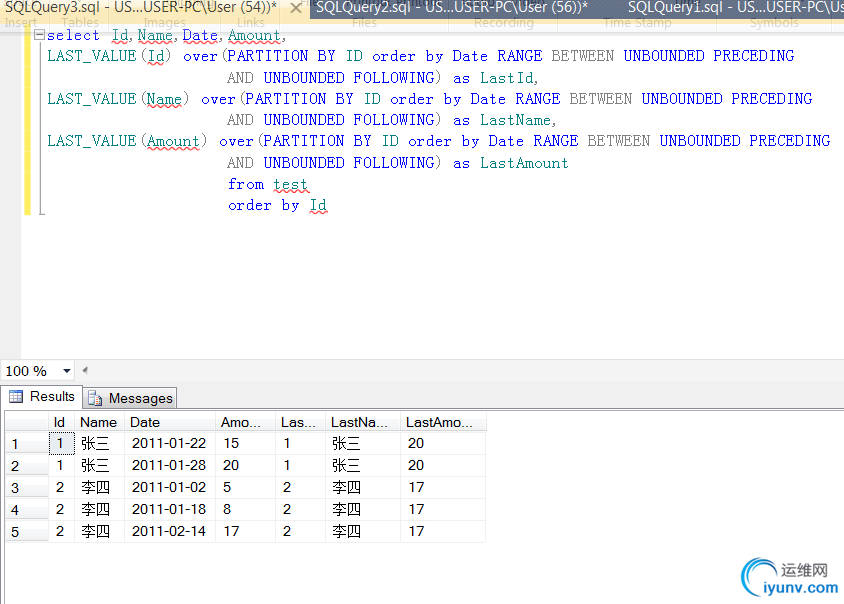This screenshot has width=844, height=604.
Task: Click LAST_VALUE (Name) in the editor
Action: [118, 99]
